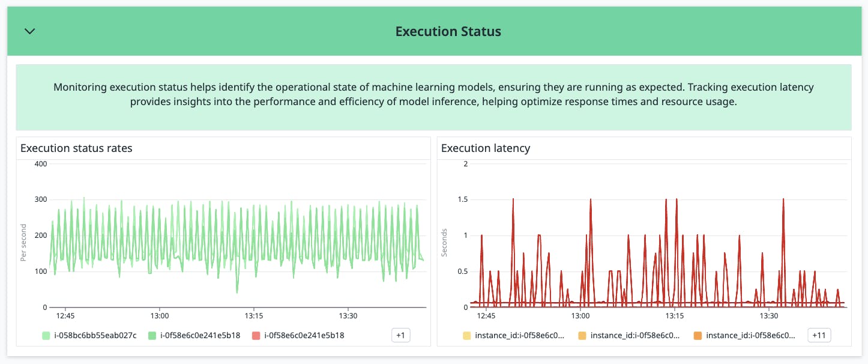Click the Seconds y-axis label on latency chart

445,243
